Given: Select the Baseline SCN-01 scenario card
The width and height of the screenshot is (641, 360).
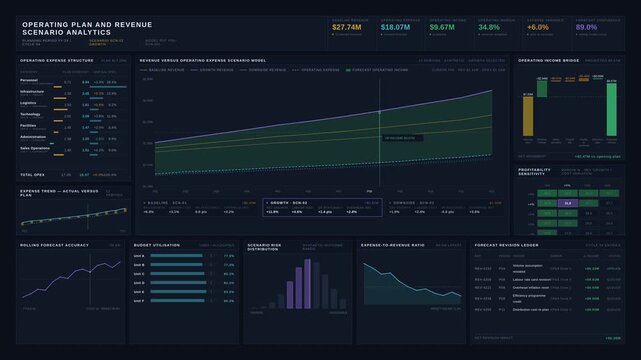Looking at the screenshot, I should [x=200, y=208].
